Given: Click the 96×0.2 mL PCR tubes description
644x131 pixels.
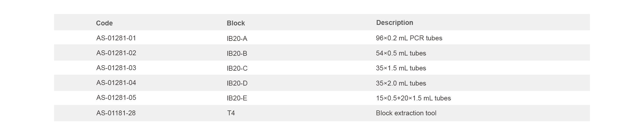Looking at the screenshot, I should pyautogui.click(x=409, y=38).
